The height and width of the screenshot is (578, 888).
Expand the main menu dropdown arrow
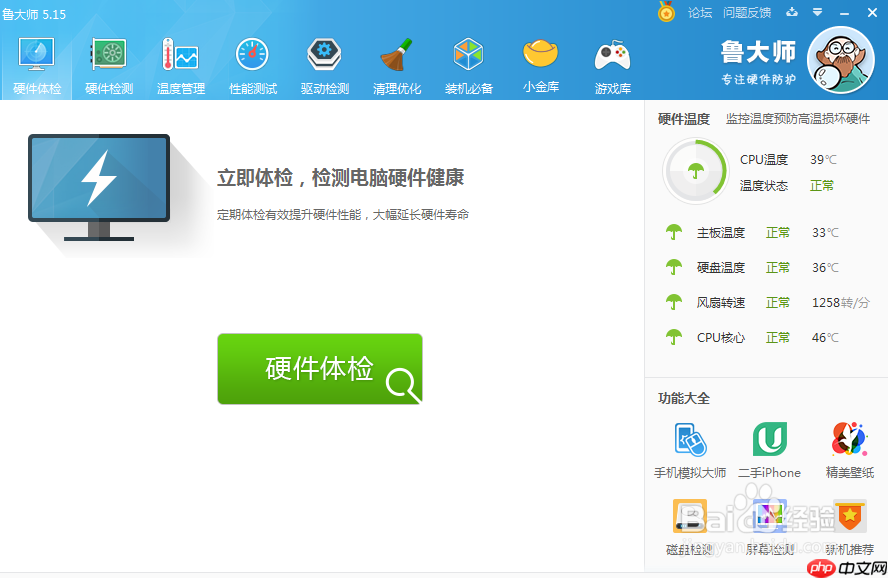coord(817,13)
